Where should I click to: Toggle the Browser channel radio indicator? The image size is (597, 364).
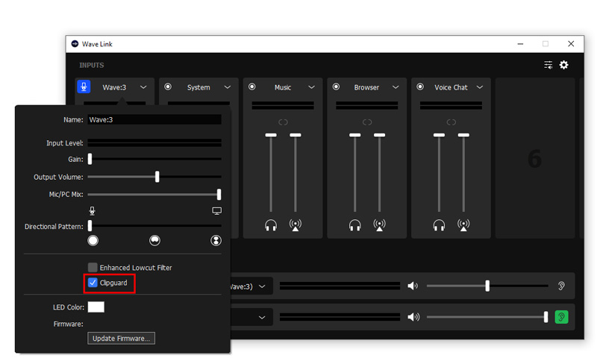(336, 87)
